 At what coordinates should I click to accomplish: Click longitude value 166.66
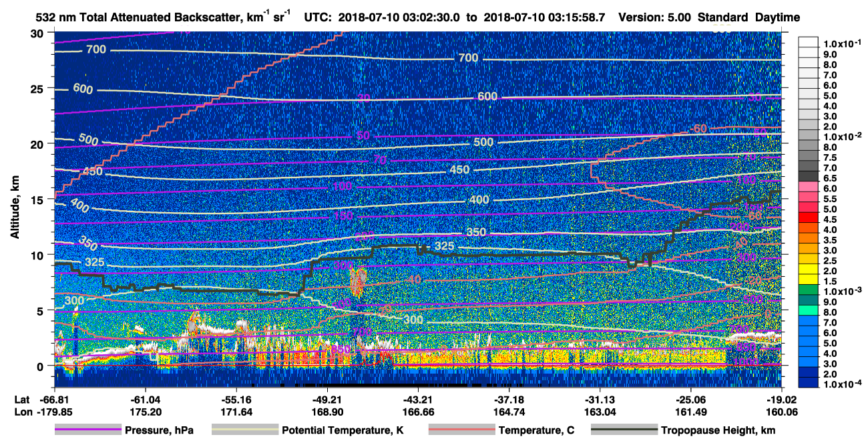click(418, 412)
